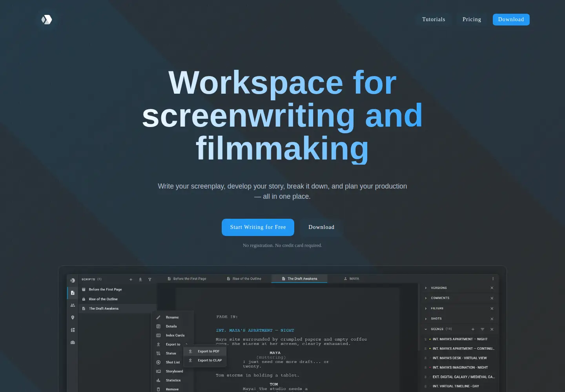
Task: Click Start Writing for Free
Action: (x=258, y=227)
